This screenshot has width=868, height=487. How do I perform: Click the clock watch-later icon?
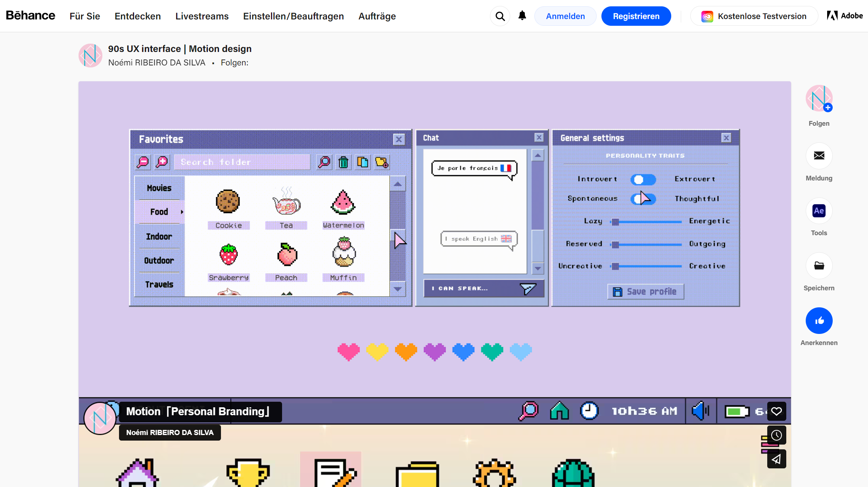coord(776,435)
